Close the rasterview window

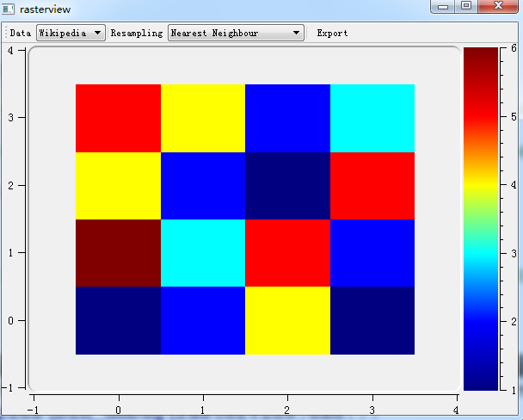point(496,7)
